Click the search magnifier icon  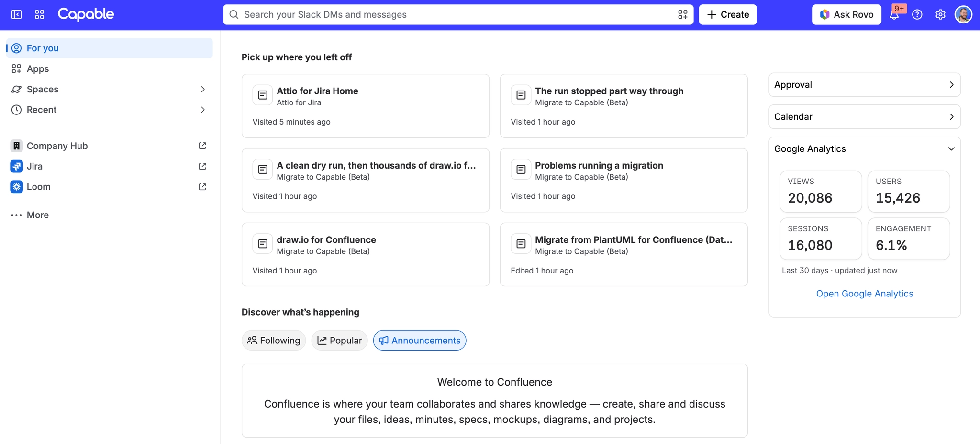click(234, 14)
